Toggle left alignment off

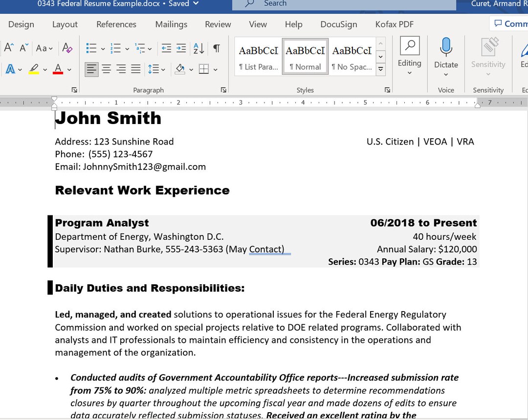[91, 68]
